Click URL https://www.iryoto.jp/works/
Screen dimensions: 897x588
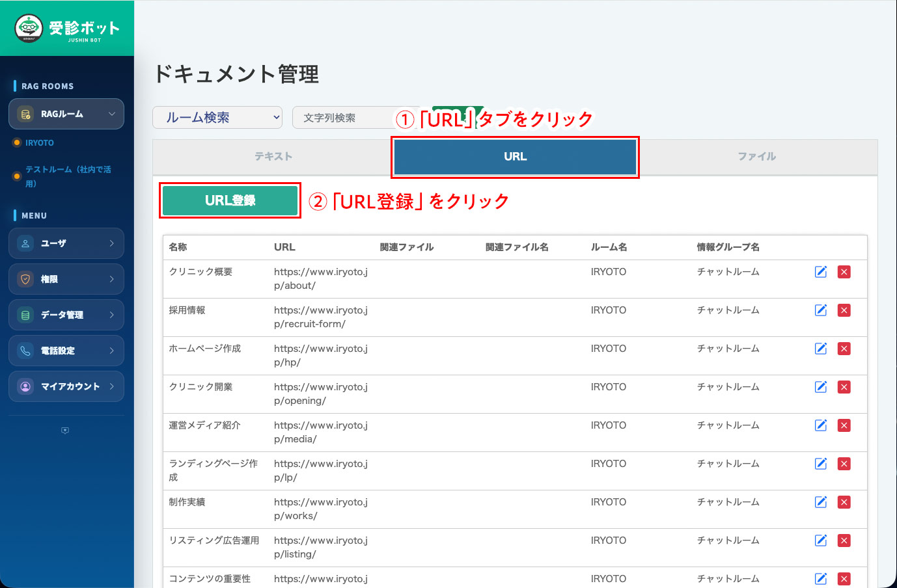coord(321,509)
